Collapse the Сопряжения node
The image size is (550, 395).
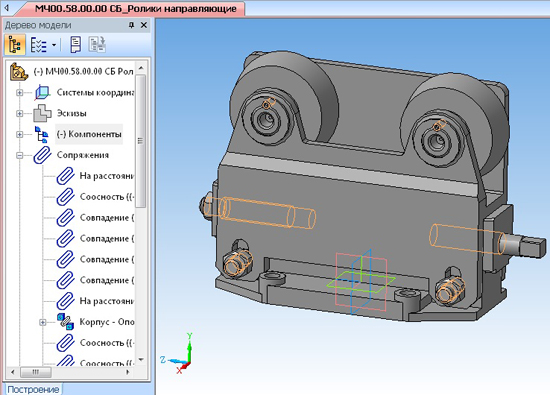click(20, 155)
